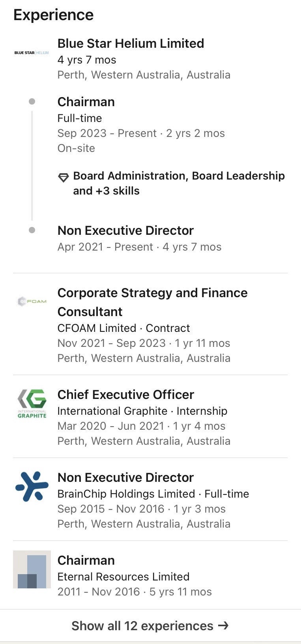
Task: Select the Chairman role at Blue Star
Action: pos(86,102)
